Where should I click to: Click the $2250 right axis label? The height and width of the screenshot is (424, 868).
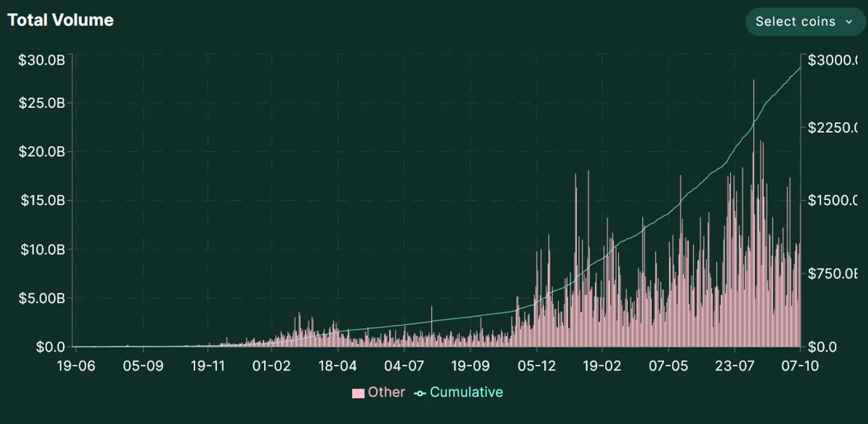tap(832, 128)
